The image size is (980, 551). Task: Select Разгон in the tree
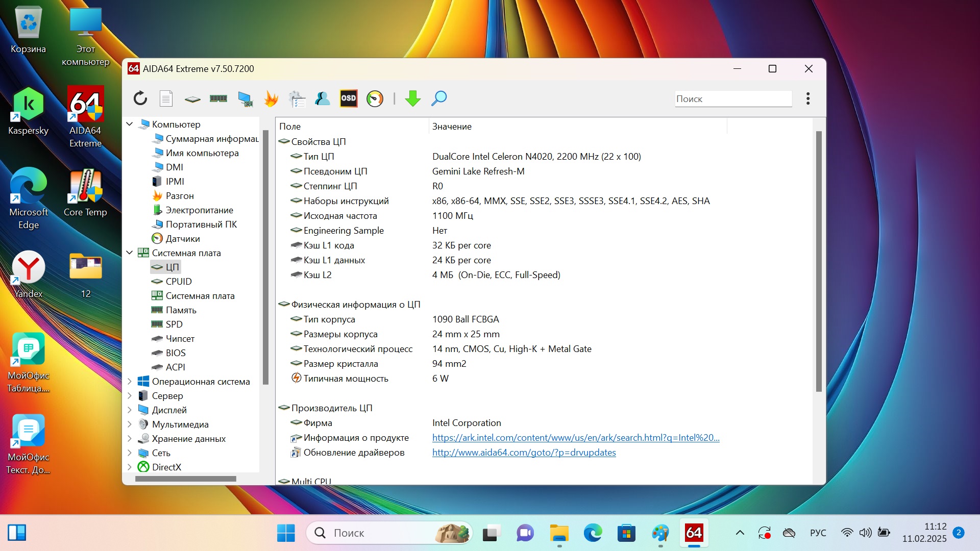point(173,195)
